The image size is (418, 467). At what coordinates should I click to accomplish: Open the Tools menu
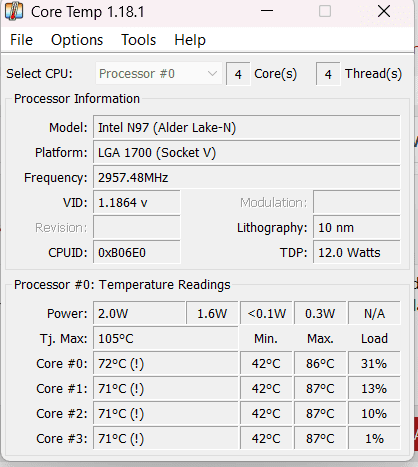coord(138,40)
